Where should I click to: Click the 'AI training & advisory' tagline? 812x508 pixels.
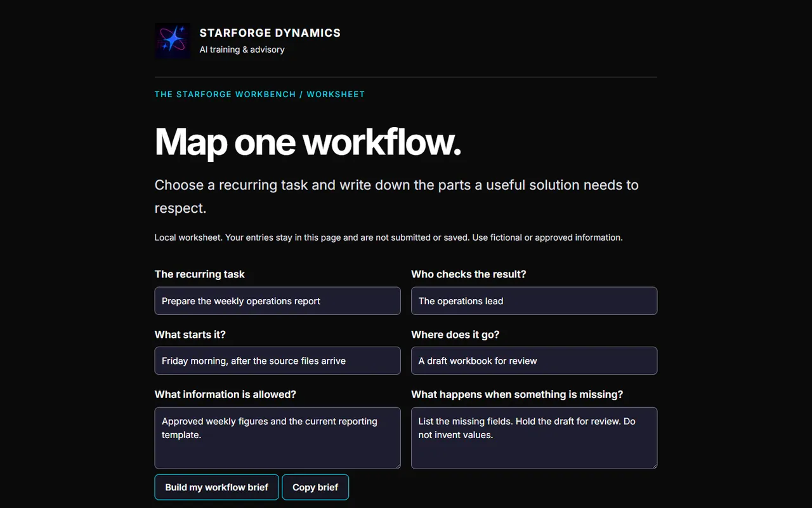pos(242,50)
